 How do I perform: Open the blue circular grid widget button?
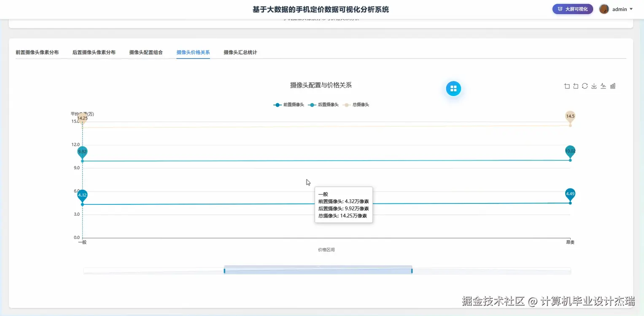453,88
